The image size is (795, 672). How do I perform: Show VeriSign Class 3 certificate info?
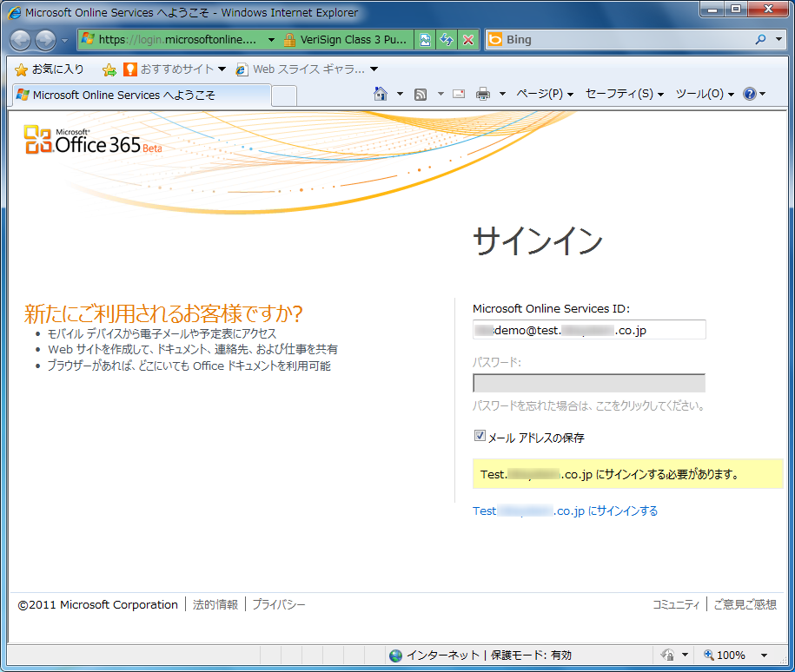coord(353,40)
